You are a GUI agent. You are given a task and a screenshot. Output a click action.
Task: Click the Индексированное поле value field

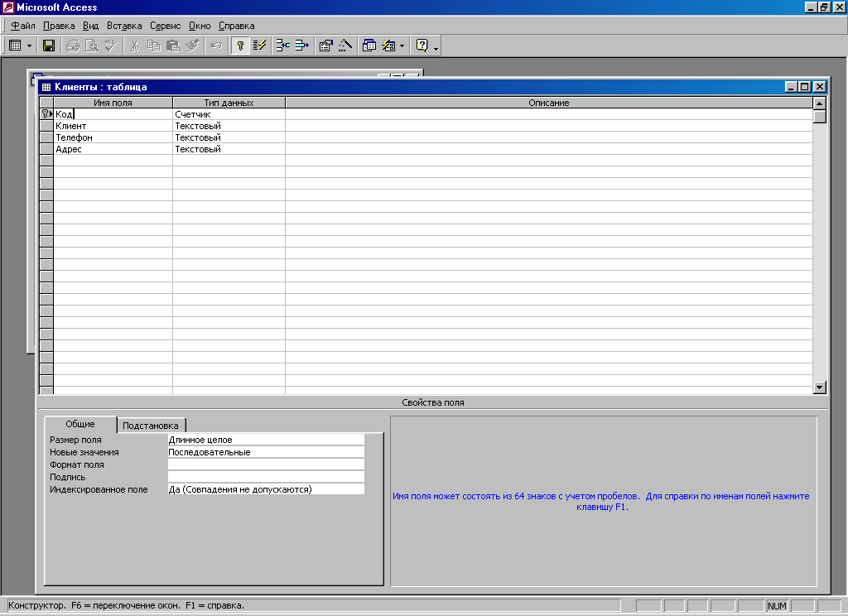pos(265,489)
